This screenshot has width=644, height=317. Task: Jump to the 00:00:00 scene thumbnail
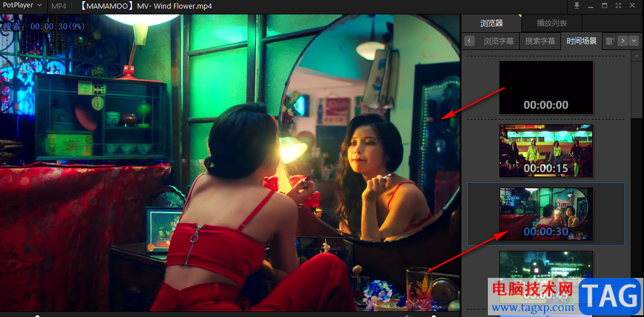[546, 87]
